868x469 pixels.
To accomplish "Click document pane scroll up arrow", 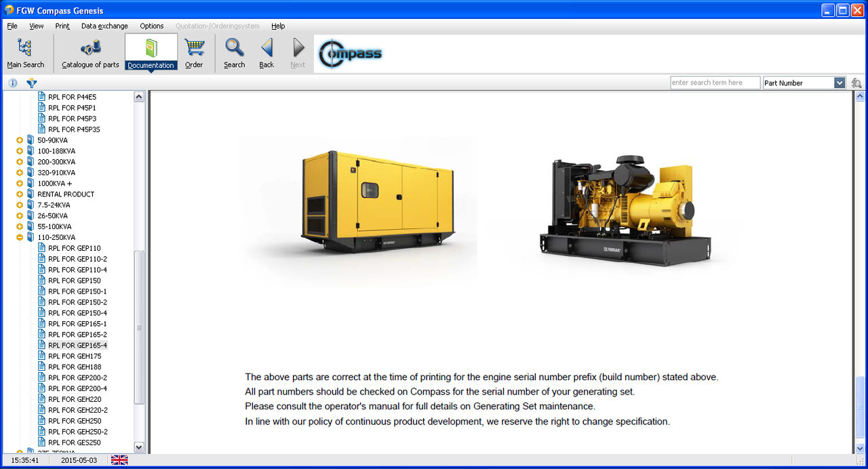I will click(x=860, y=97).
